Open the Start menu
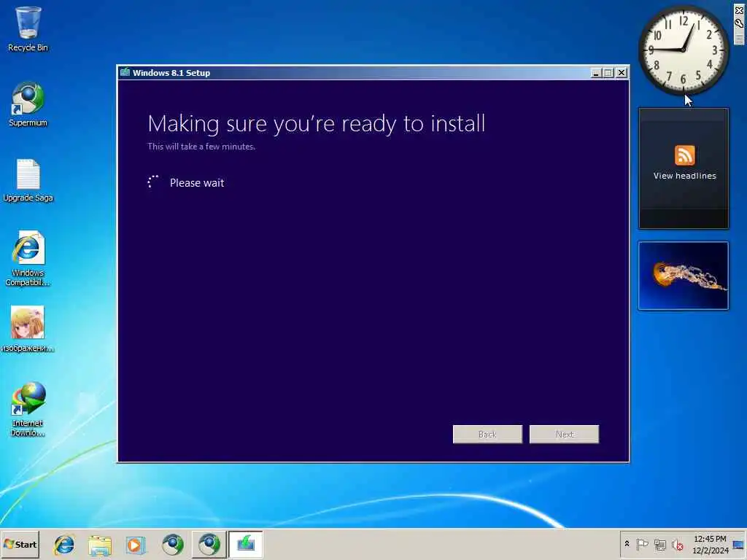 20,544
